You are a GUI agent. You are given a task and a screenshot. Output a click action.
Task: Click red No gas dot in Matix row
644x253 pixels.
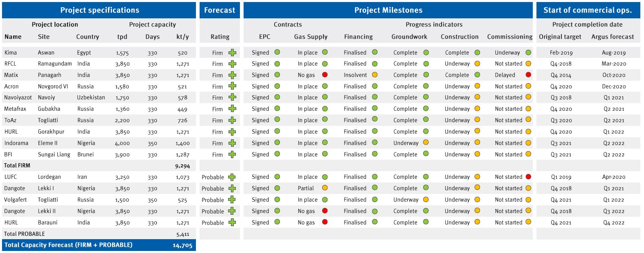pos(325,75)
